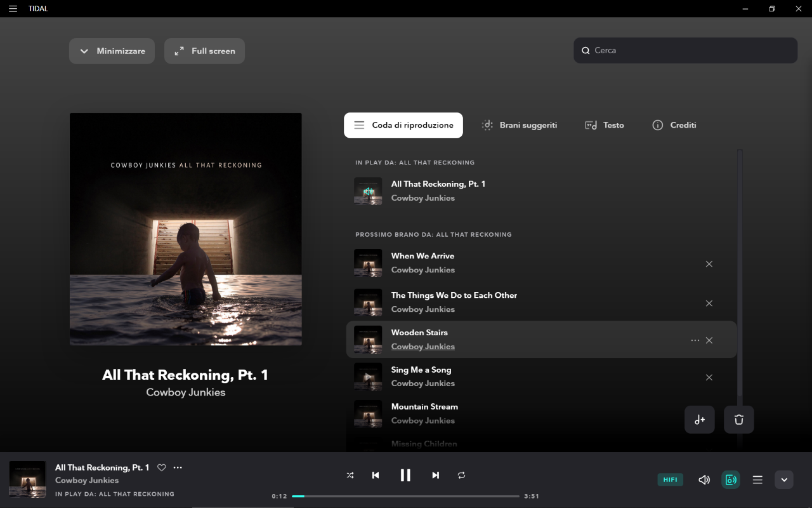The width and height of the screenshot is (812, 508).
Task: Toggle shuffle playback
Action: click(x=350, y=475)
